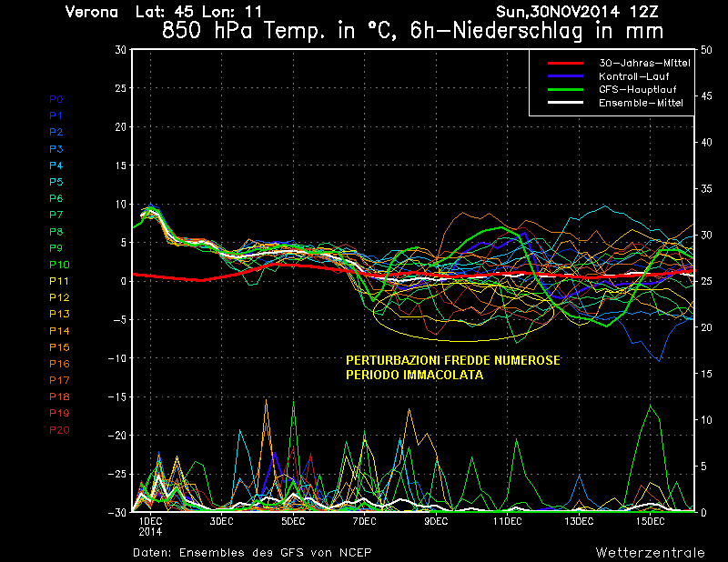The width and height of the screenshot is (728, 562).
Task: Click the "15DEC" date axis label
Action: [650, 521]
